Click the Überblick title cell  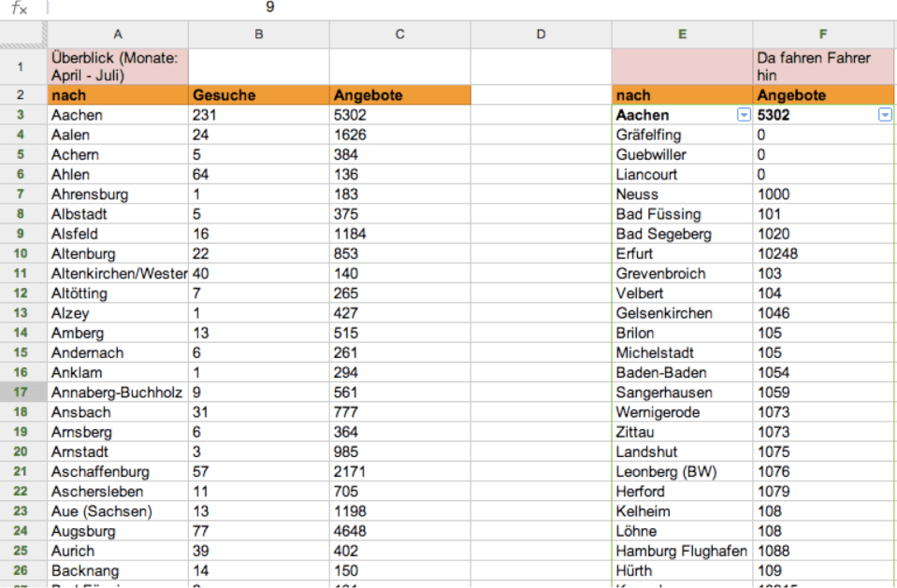(117, 66)
